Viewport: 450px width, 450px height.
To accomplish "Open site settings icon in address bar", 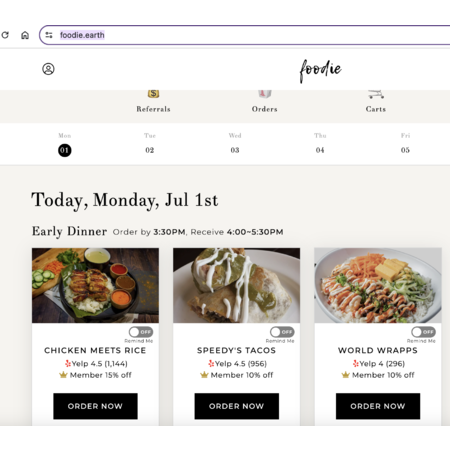I will (49, 35).
